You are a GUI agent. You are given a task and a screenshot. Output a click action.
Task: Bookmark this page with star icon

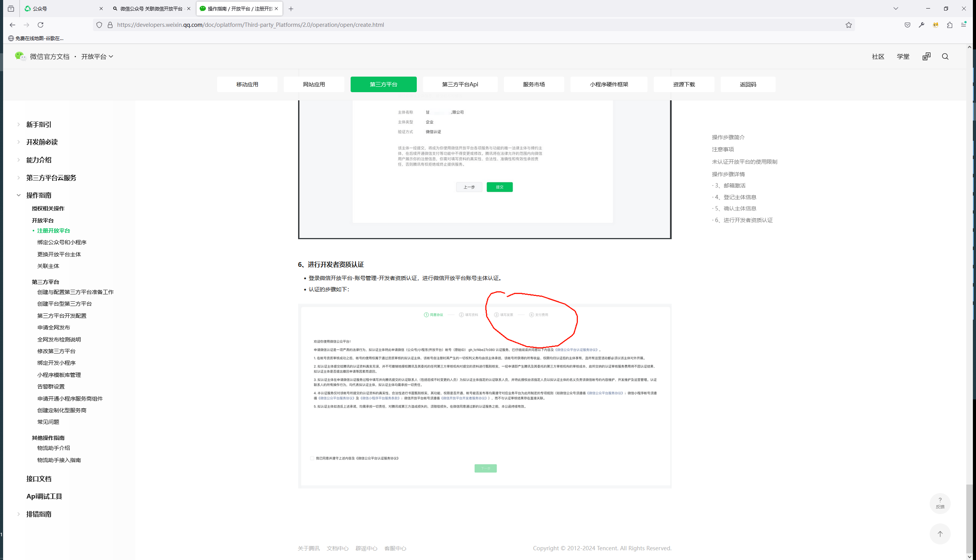coord(848,25)
